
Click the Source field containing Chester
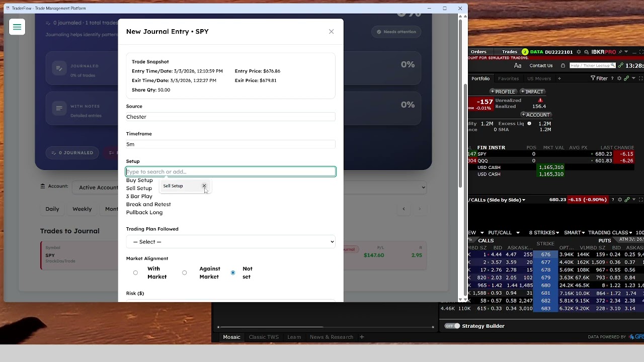230,117
